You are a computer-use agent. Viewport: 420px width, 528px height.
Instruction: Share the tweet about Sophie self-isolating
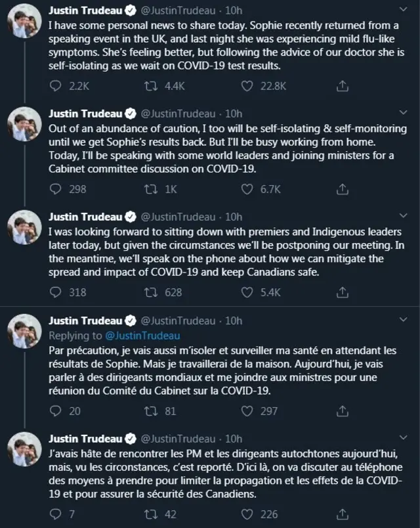(342, 86)
